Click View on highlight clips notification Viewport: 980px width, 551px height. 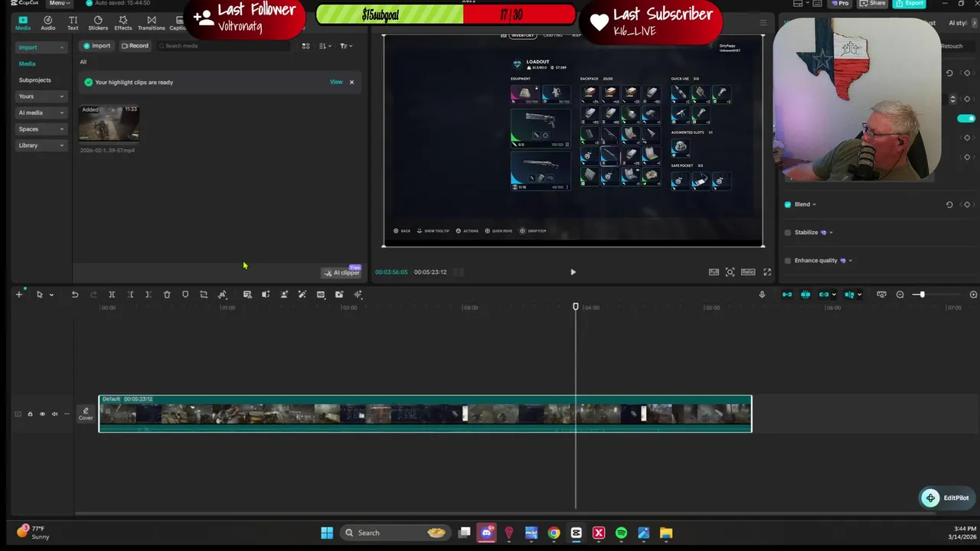pyautogui.click(x=336, y=82)
